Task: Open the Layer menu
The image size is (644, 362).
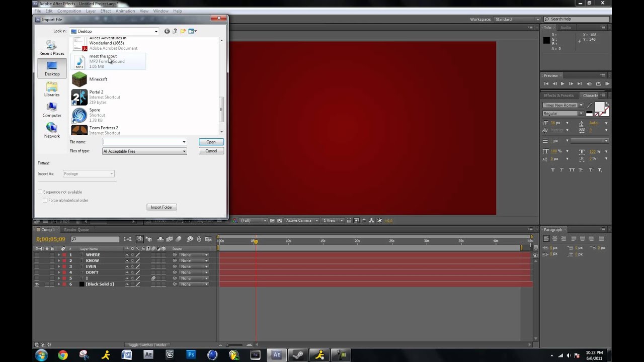Action: point(91,11)
